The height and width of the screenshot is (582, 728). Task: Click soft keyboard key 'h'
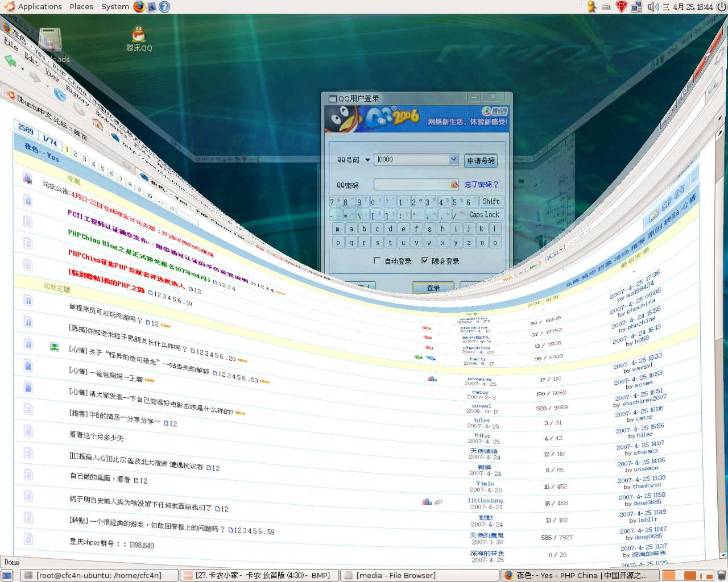[442, 228]
